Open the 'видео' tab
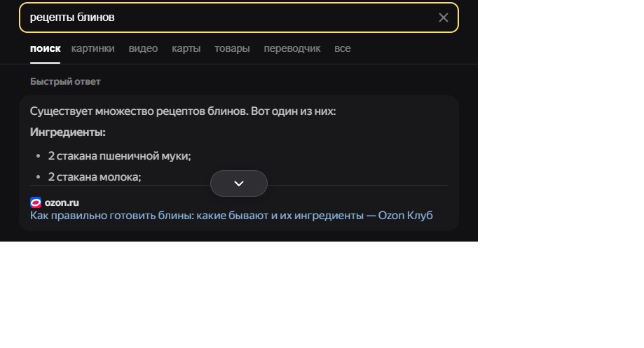Screen dimensions: 644x348 [x=143, y=48]
